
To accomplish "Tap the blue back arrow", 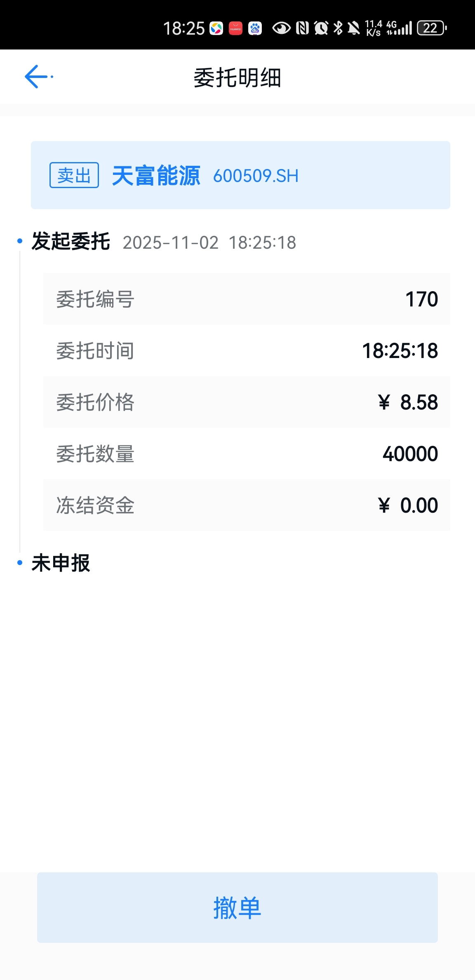I will click(38, 77).
